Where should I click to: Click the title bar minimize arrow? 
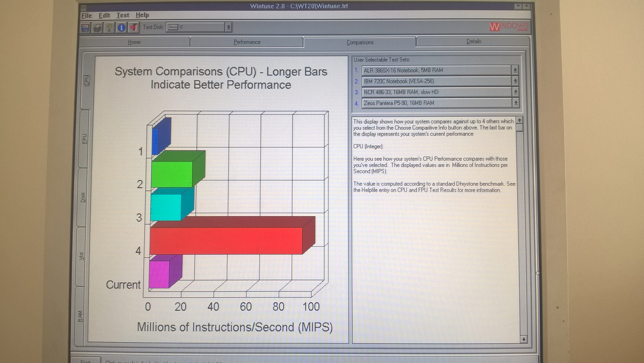pos(518,6)
